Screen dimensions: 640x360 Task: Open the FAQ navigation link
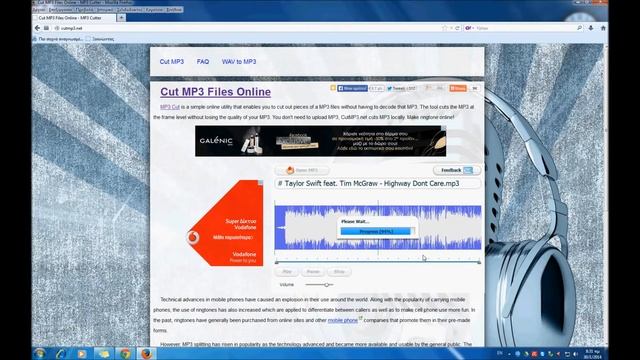pyautogui.click(x=203, y=62)
